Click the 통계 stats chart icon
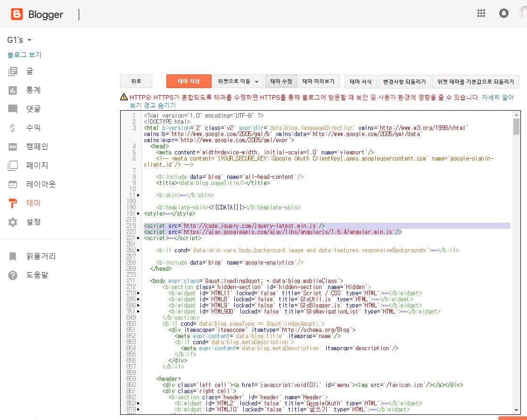This screenshot has height=420, width=527. click(13, 90)
